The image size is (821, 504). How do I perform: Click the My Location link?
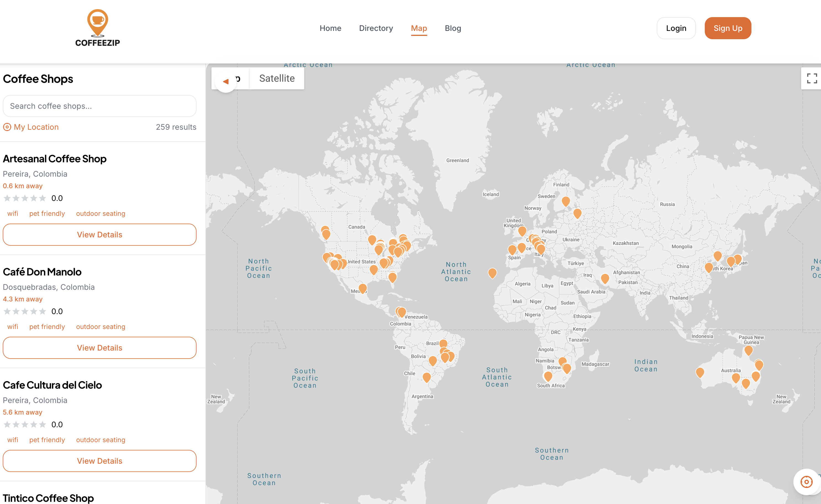[31, 127]
